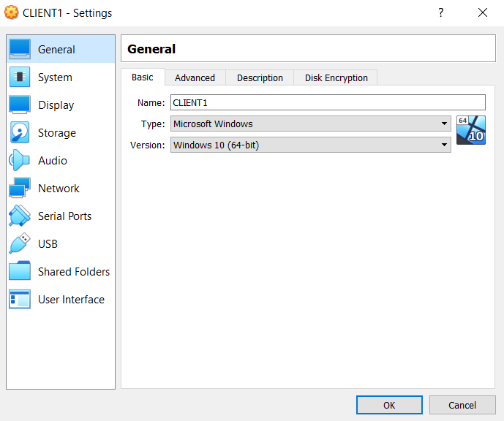Click the Windows 10 64-bit OS badge

[x=471, y=130]
